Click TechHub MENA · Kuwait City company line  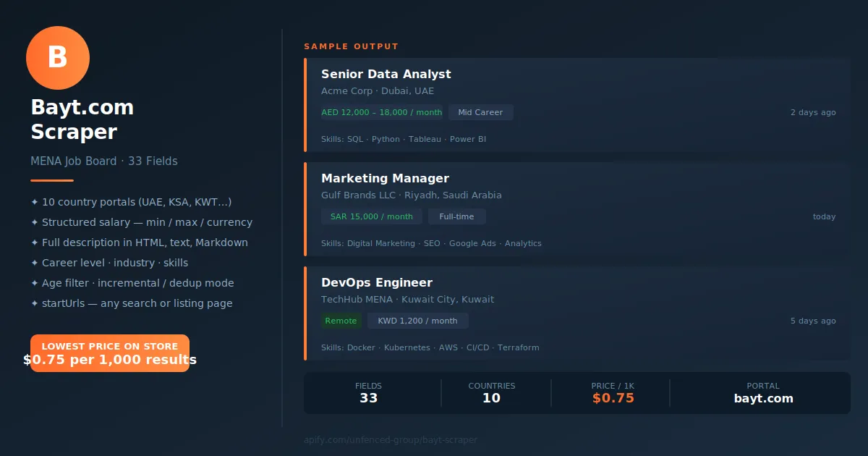point(408,300)
